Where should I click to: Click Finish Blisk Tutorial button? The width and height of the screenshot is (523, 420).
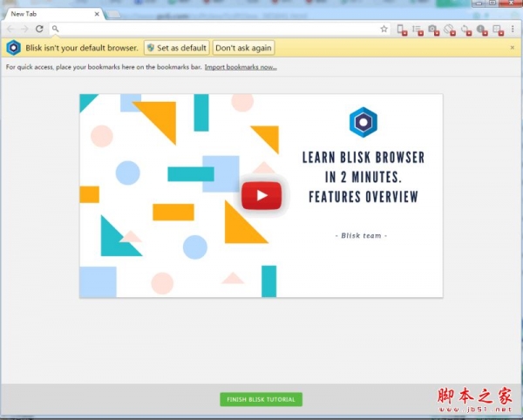click(x=261, y=399)
